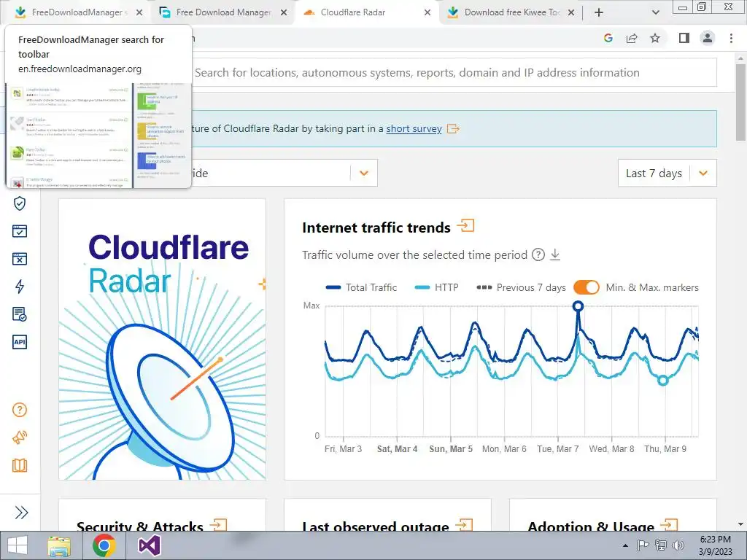Open the Windows Start button
Viewport: 747px width, 560px height.
pyautogui.click(x=18, y=545)
